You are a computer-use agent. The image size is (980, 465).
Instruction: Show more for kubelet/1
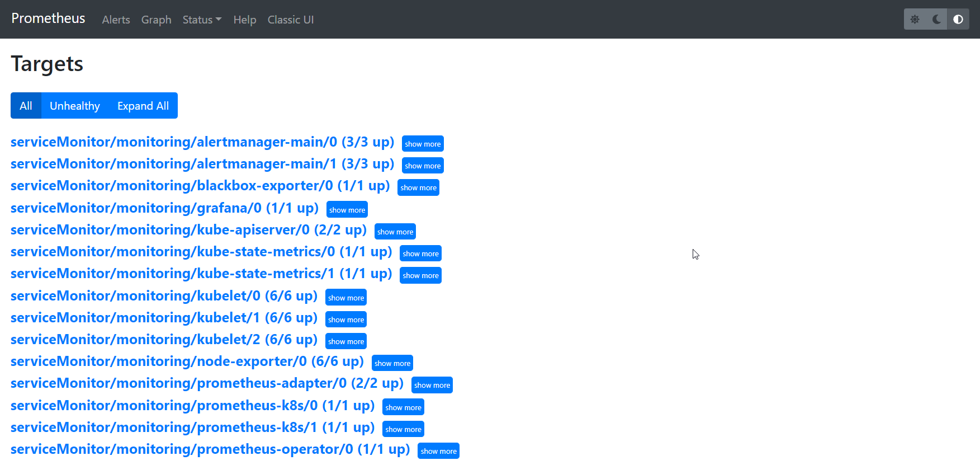[346, 320]
